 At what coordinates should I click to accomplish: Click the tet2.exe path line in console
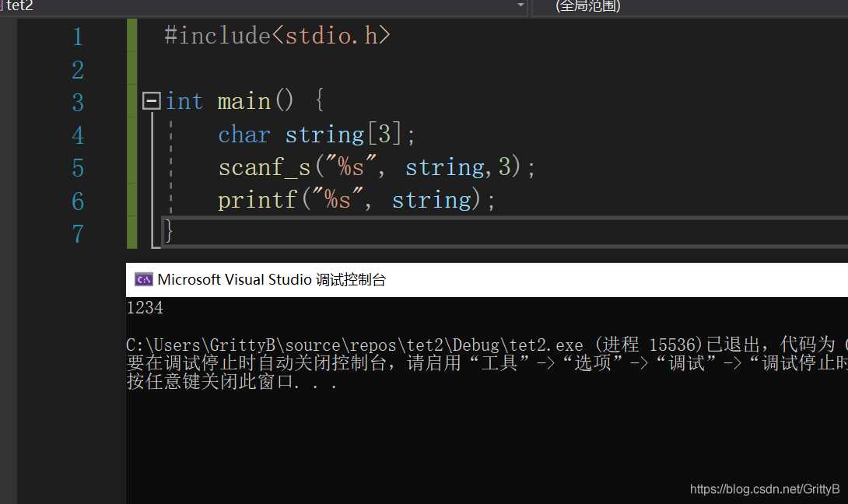(x=487, y=345)
